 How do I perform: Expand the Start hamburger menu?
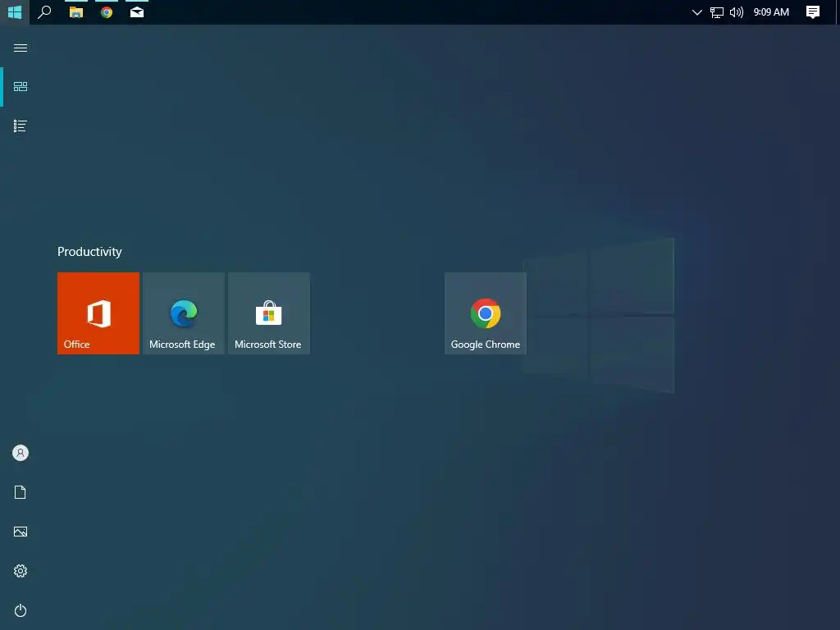click(x=21, y=48)
